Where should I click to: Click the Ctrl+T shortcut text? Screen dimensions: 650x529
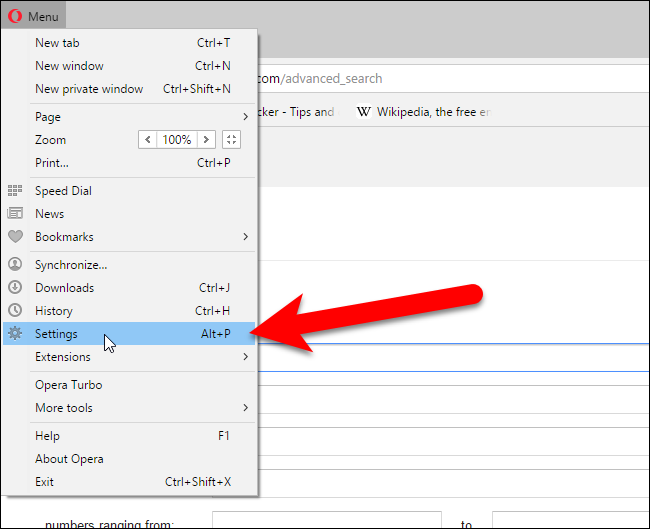(213, 43)
